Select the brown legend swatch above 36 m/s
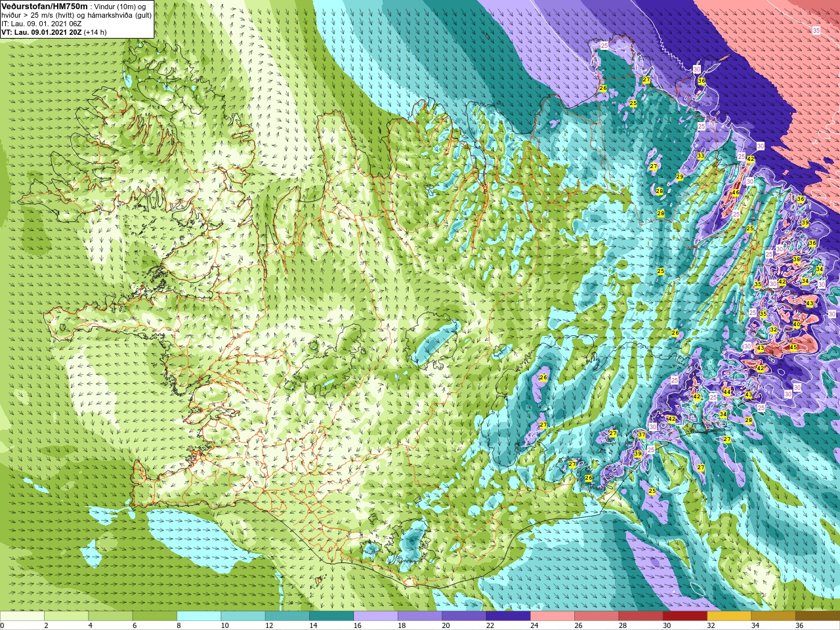This screenshot has width=840, height=630. pyautogui.click(x=818, y=616)
